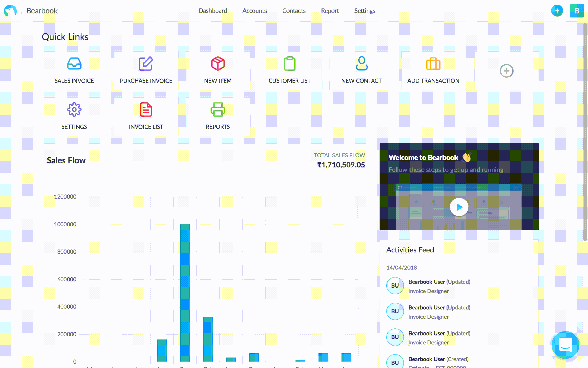Open the Contacts menu

[x=294, y=11]
